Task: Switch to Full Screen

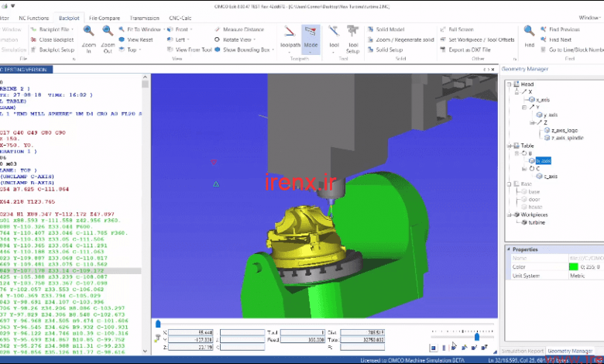Action: coord(457,29)
